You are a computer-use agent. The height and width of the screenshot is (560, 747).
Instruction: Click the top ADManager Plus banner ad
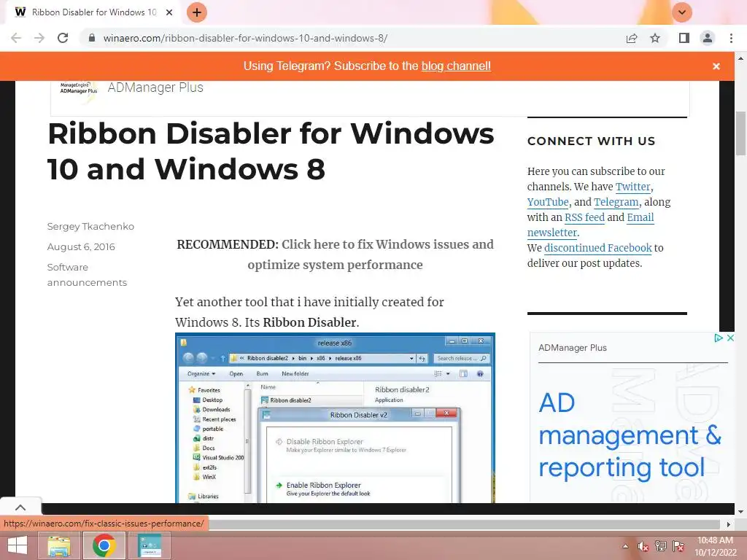(x=369, y=98)
